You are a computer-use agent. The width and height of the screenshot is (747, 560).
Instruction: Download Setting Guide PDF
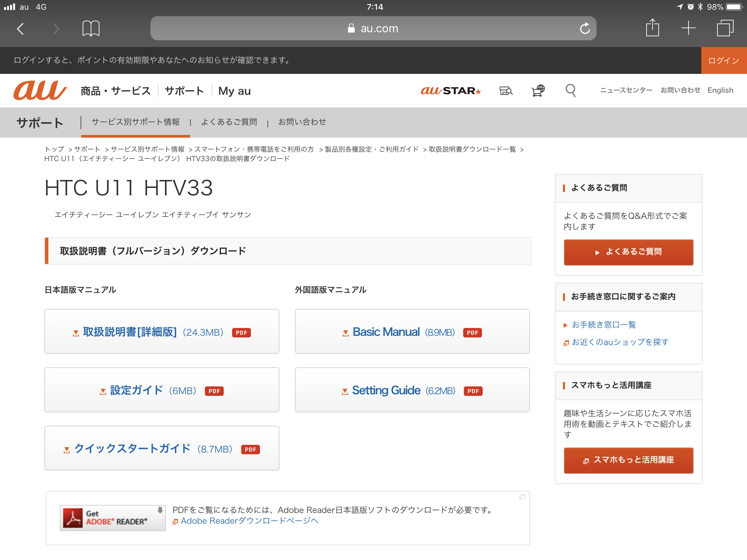[412, 390]
